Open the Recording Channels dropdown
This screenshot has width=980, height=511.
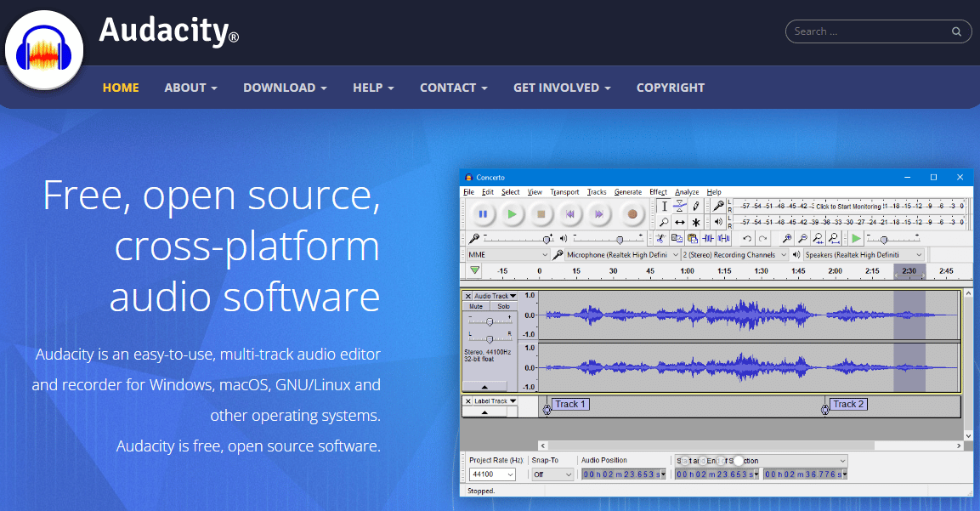tap(734, 254)
